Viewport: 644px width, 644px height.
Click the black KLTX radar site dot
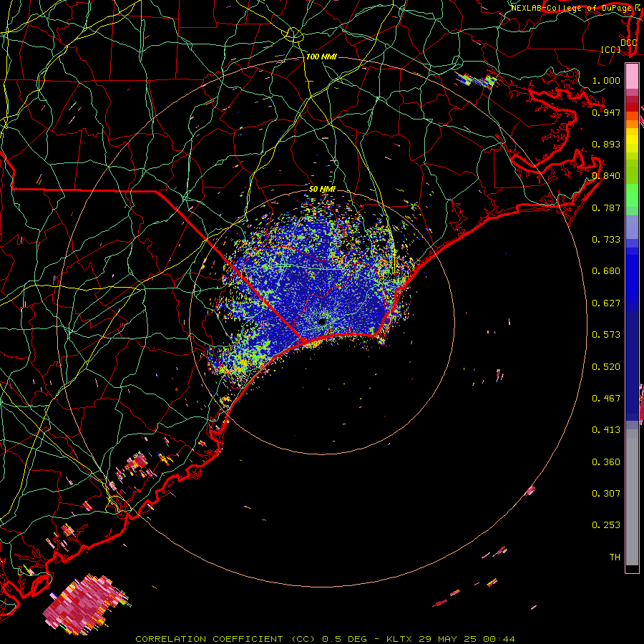322,322
